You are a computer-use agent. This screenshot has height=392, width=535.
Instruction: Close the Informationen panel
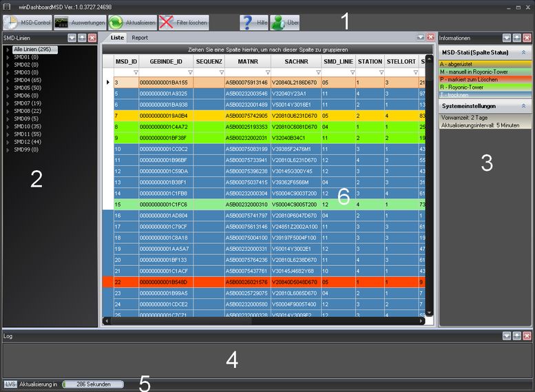(x=527, y=38)
